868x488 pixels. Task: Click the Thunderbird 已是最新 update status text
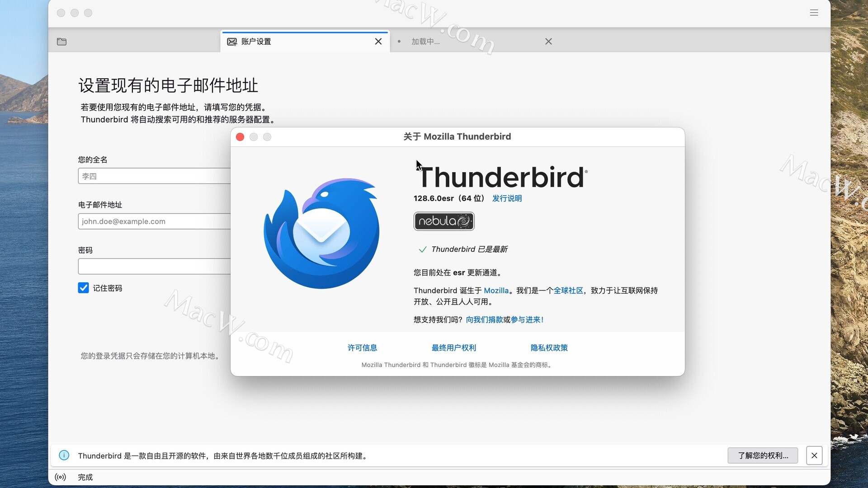click(x=469, y=249)
